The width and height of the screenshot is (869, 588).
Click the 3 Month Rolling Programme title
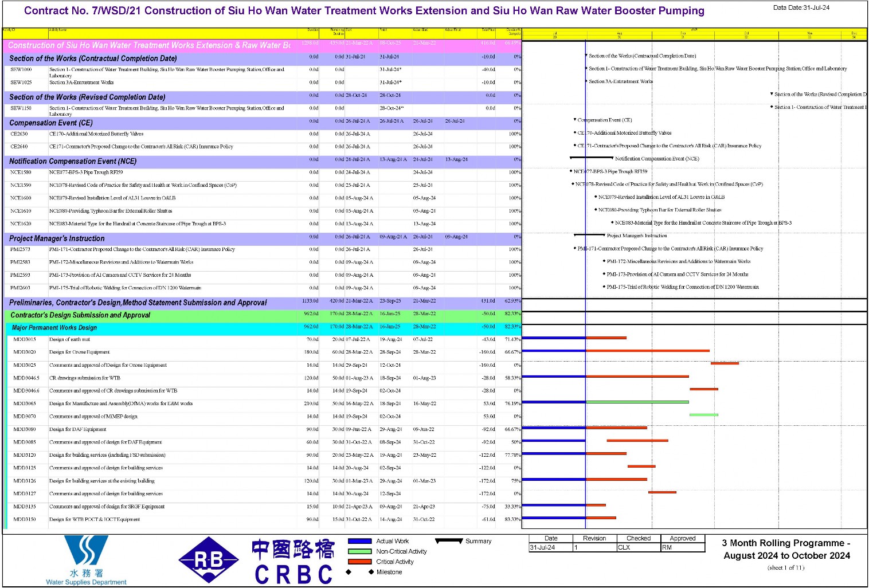pos(786,549)
